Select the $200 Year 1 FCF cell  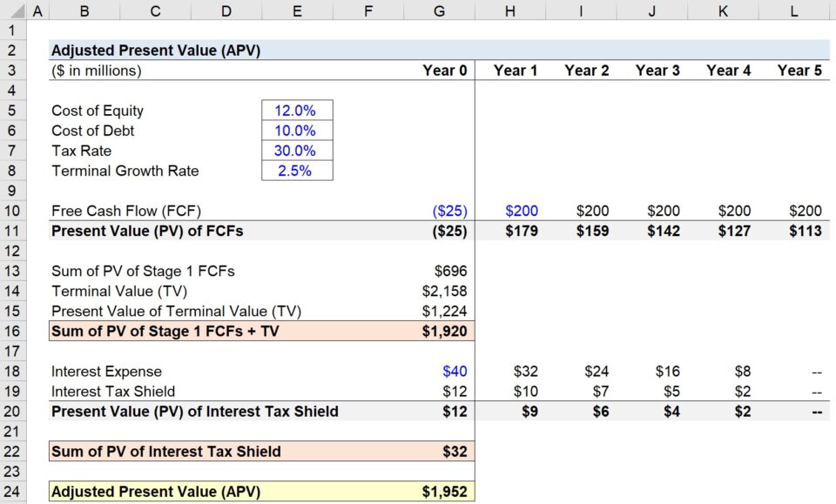(523, 211)
